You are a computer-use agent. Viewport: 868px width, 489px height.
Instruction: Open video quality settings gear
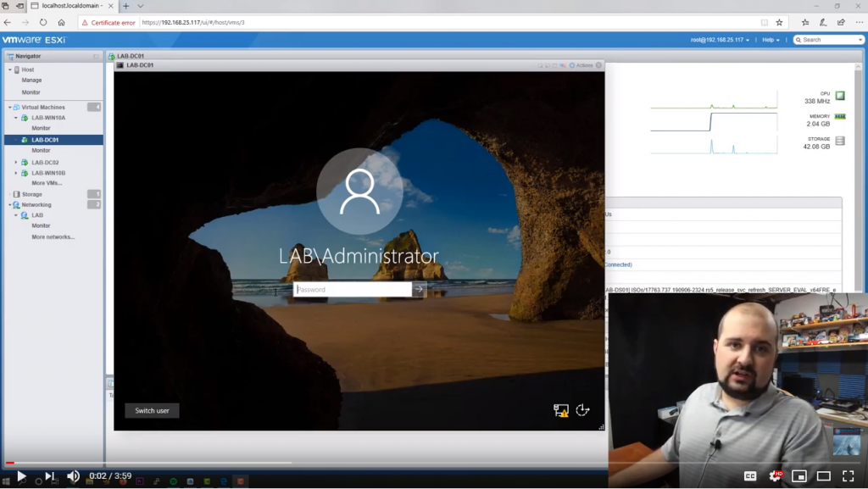774,476
